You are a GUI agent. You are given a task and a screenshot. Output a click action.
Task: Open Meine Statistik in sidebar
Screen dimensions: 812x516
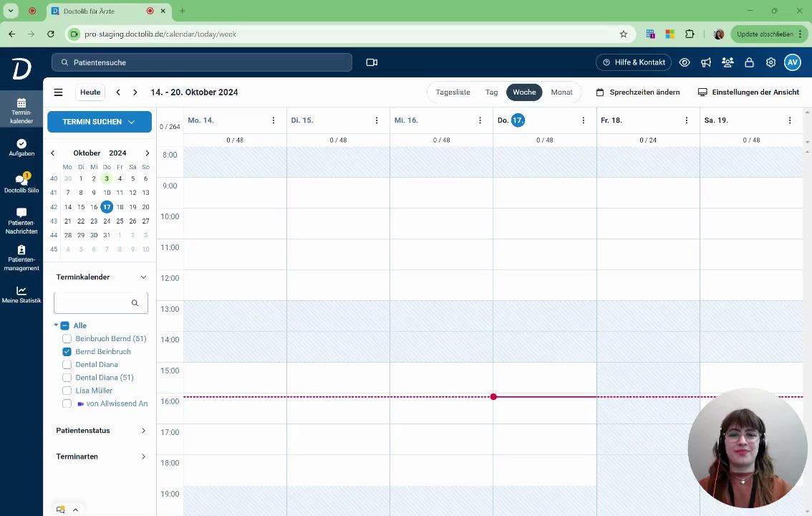click(x=21, y=295)
